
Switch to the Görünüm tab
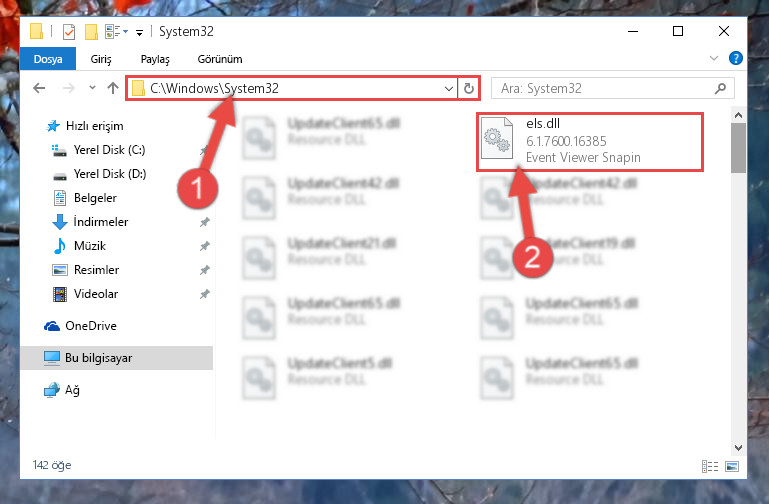tap(220, 59)
